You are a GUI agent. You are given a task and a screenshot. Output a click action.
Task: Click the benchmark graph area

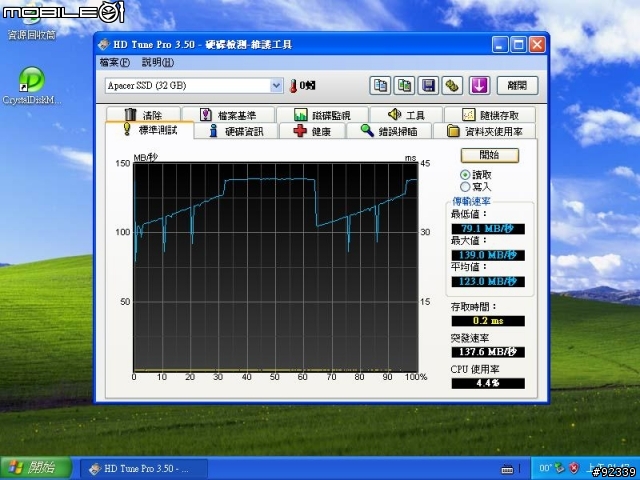[x=276, y=267]
